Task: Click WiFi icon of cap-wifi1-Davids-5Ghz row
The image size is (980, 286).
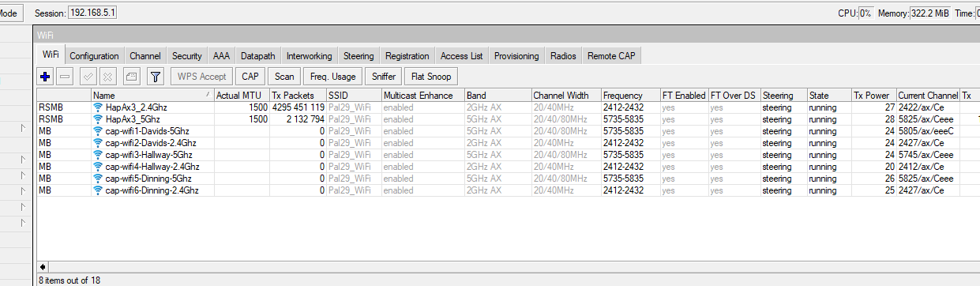Action: pyautogui.click(x=98, y=131)
